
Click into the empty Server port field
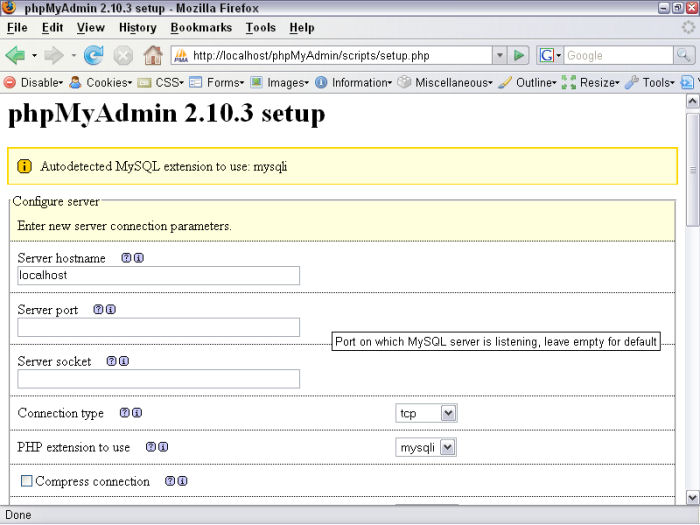tap(158, 327)
